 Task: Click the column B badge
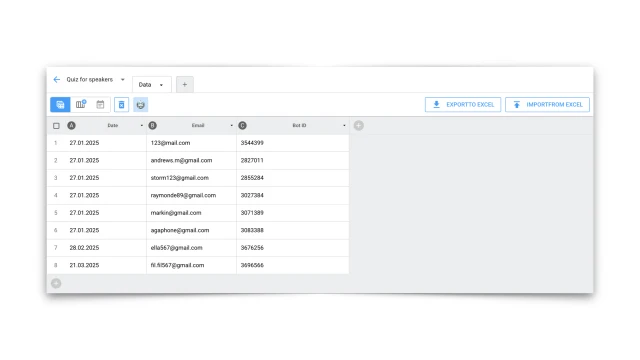[x=153, y=126]
